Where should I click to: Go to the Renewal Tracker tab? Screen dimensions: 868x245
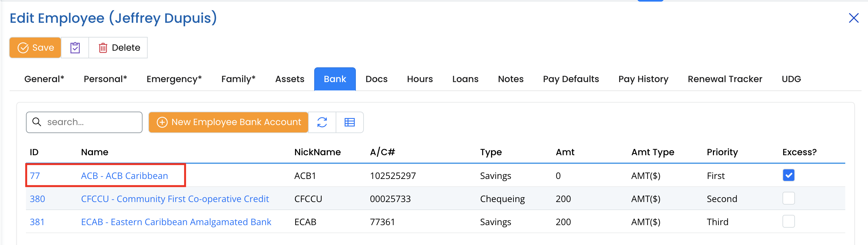coord(725,79)
